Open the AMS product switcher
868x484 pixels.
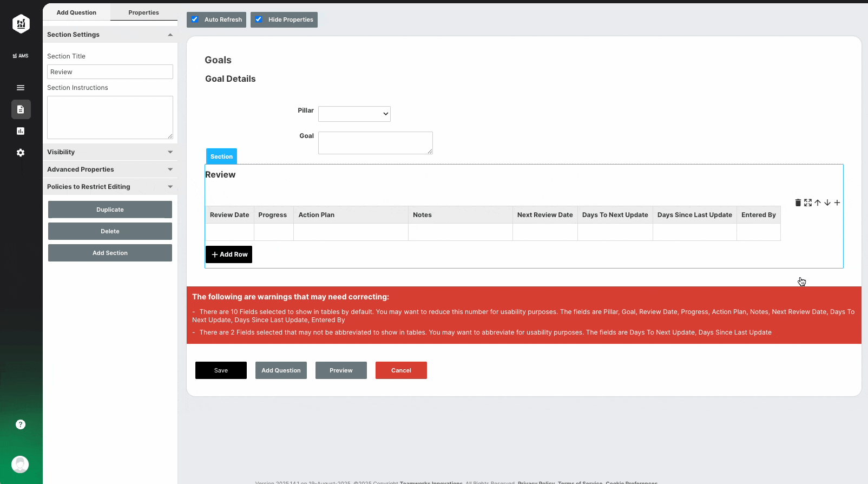point(21,56)
